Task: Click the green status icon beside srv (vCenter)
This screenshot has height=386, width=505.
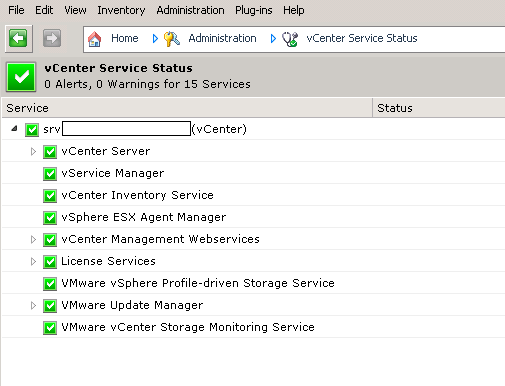Action: click(x=32, y=130)
